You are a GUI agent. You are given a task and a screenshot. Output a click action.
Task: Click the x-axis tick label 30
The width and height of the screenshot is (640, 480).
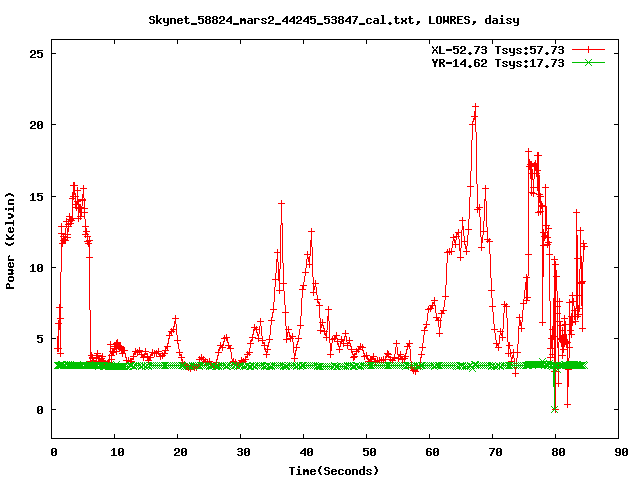tap(243, 452)
